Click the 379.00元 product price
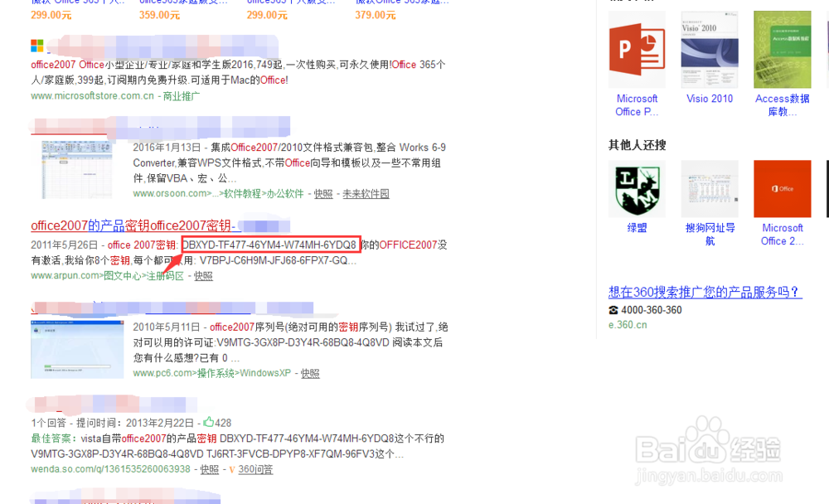This screenshot has height=504, width=829. (375, 16)
